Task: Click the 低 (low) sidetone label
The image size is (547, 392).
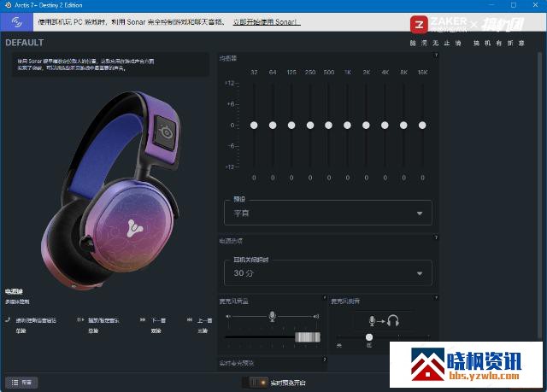Action: pos(369,345)
